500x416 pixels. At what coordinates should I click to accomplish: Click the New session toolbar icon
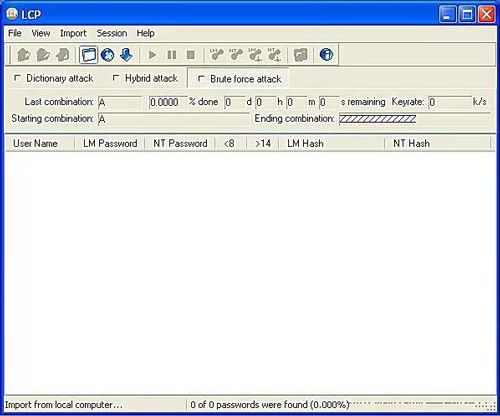click(x=24, y=55)
